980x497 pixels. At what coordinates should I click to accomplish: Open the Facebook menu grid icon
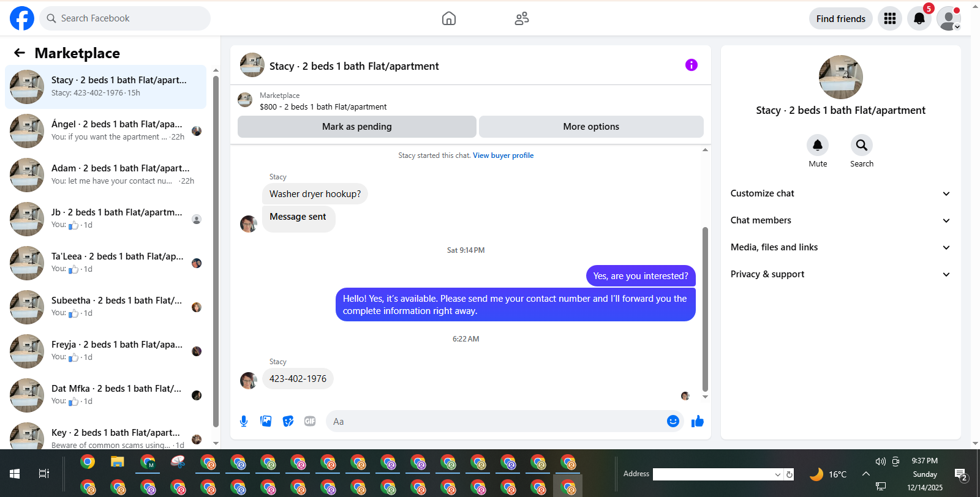coord(890,18)
